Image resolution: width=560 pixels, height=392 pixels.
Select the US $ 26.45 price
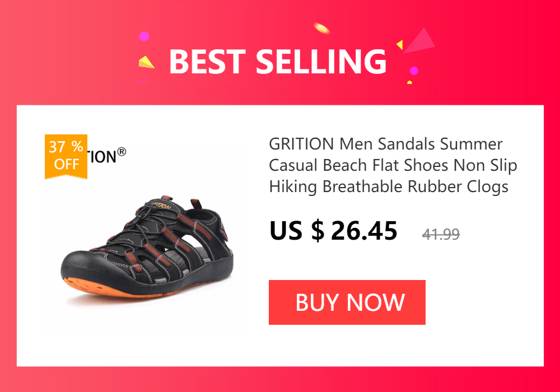[333, 231]
